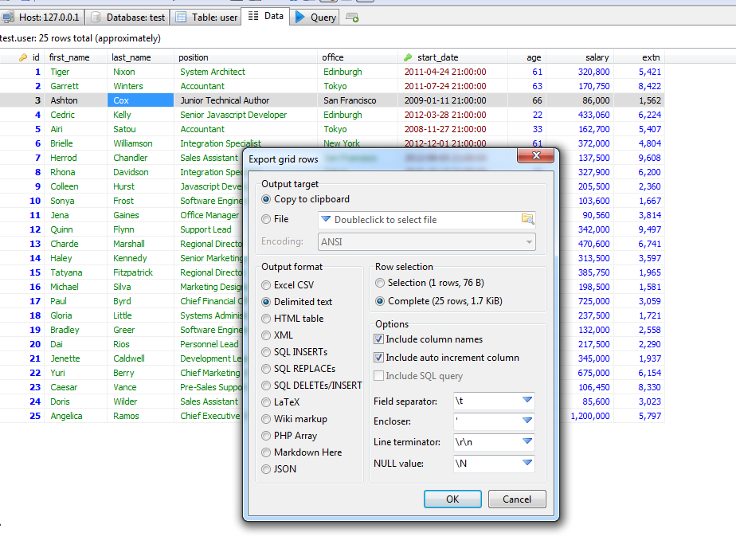Click the table grid icon in Table tab
The width and height of the screenshot is (736, 560).
[x=181, y=18]
